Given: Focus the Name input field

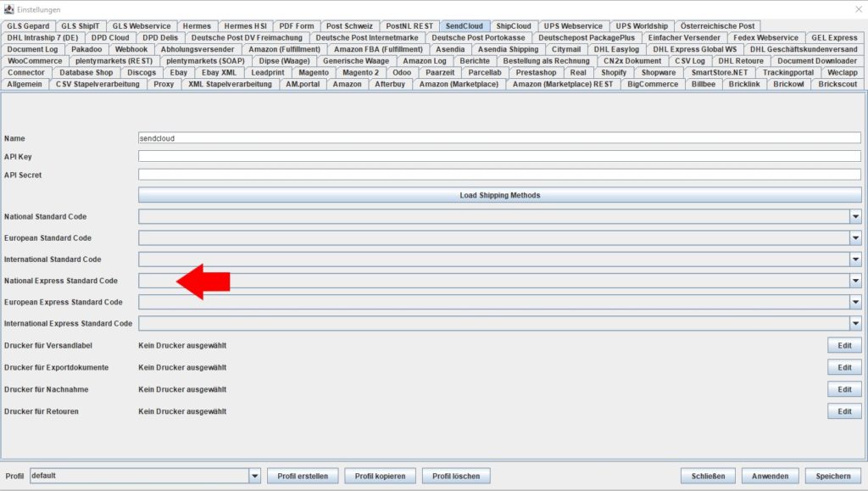Looking at the screenshot, I should (x=499, y=138).
